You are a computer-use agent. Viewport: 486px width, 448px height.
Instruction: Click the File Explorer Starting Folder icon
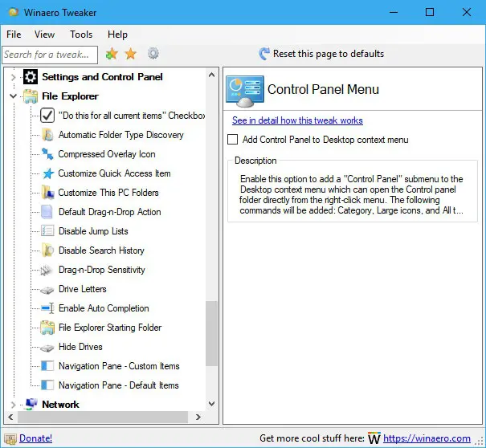coord(47,328)
